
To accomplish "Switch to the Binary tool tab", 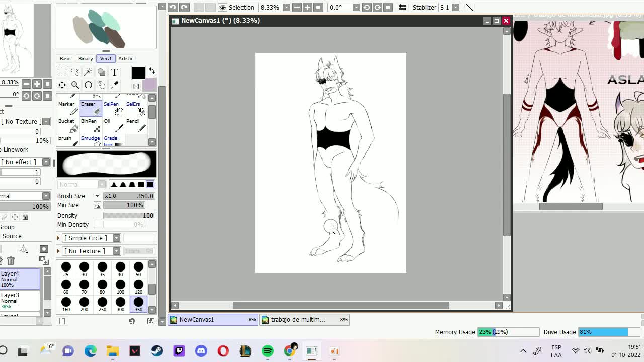I will [86, 58].
